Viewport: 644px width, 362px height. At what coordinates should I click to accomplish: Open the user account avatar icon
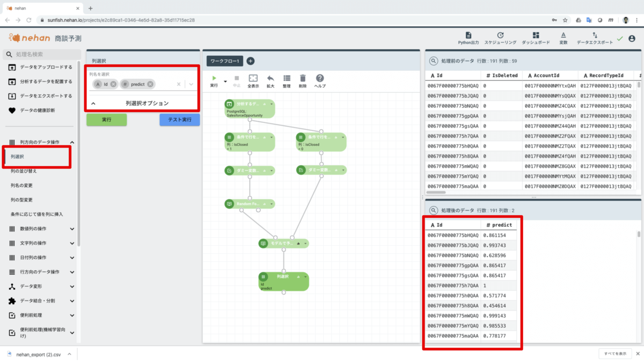[x=632, y=39]
